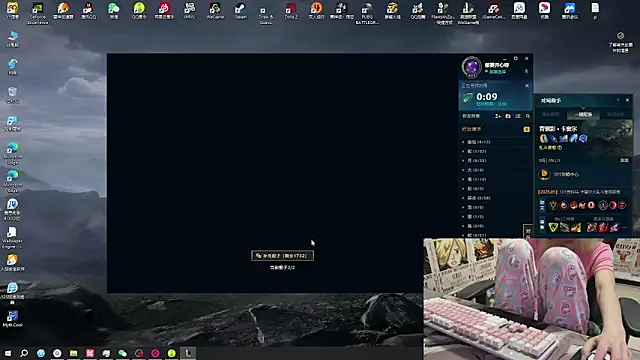The height and width of the screenshot is (360, 640).
Task: Open the new folder icon in friends list
Action: (x=508, y=116)
